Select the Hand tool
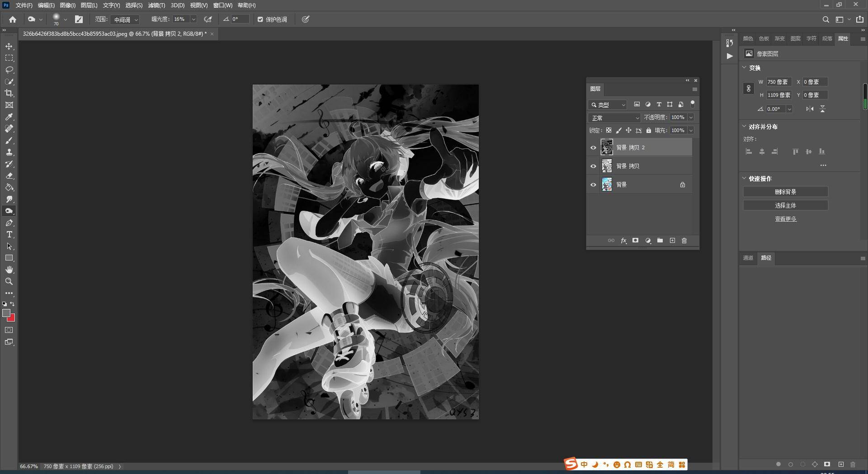The height and width of the screenshot is (474, 868). (9, 270)
